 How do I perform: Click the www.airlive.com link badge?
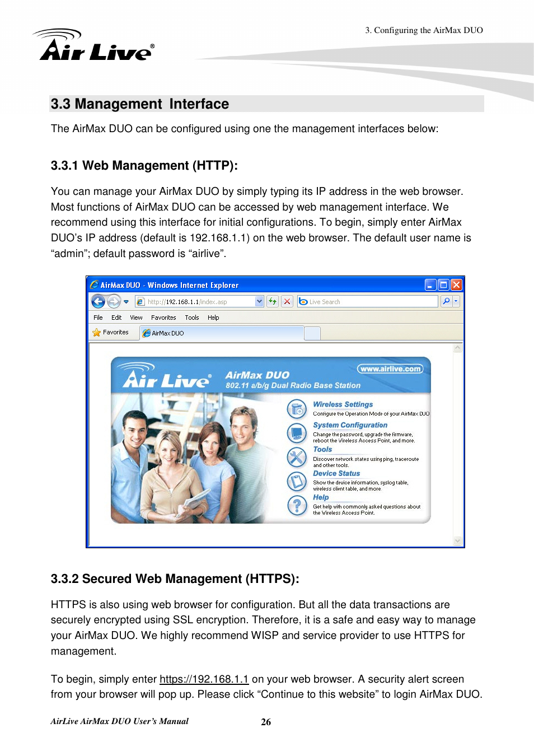(x=390, y=368)
